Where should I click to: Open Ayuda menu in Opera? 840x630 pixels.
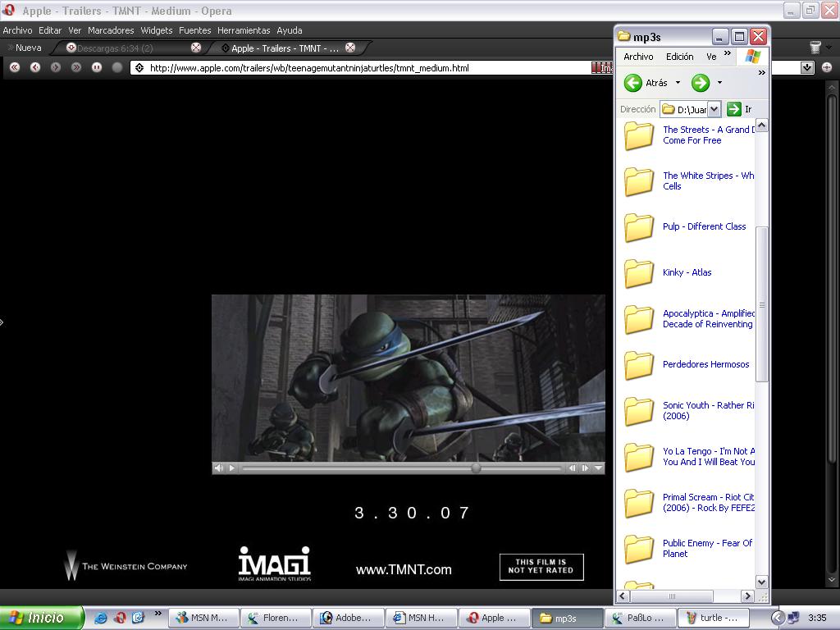click(290, 30)
